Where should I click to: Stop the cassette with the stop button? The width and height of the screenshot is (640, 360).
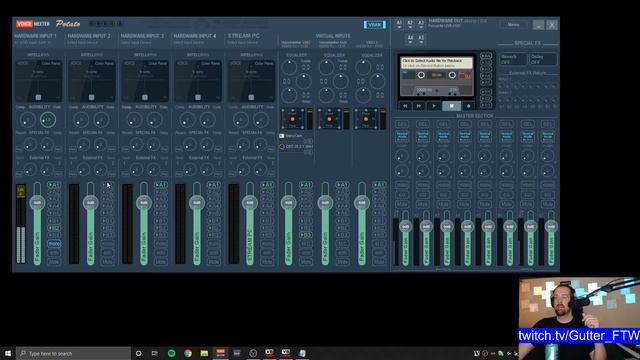point(451,106)
